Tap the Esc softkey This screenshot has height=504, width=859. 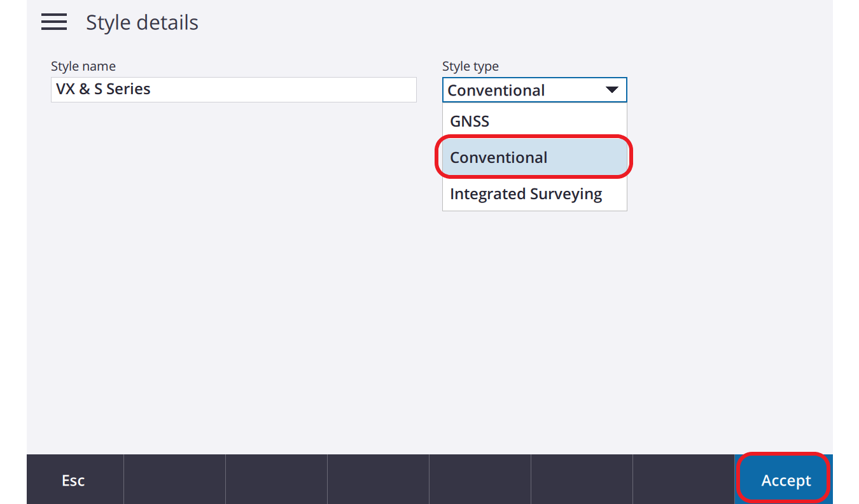(73, 480)
